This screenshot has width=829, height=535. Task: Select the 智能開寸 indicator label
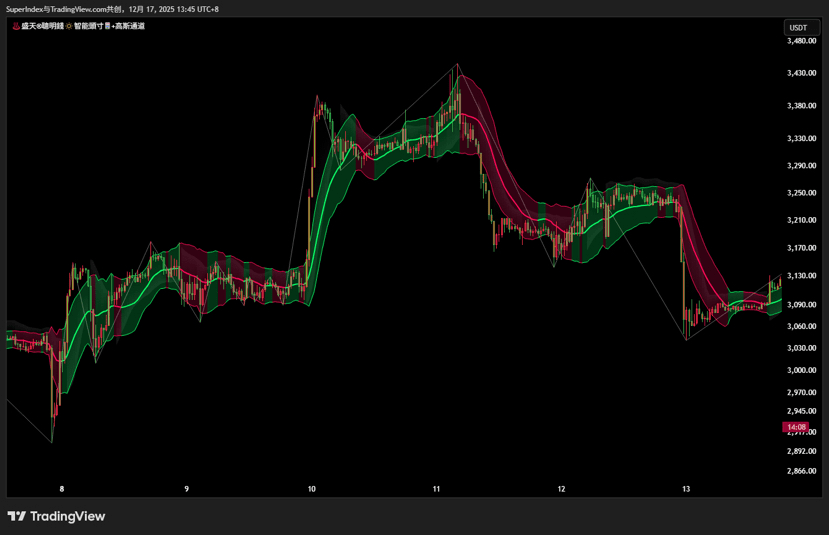pos(88,26)
